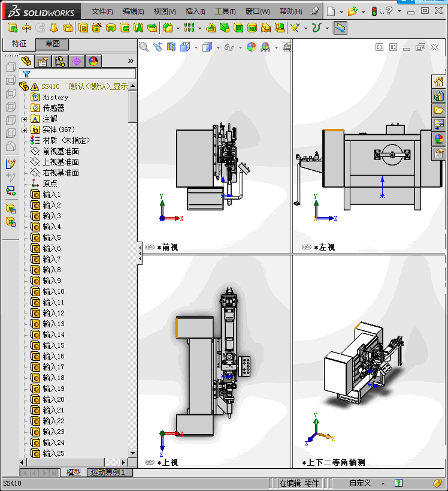Open the 插入(I) menu
This screenshot has width=448, height=491.
point(195,11)
